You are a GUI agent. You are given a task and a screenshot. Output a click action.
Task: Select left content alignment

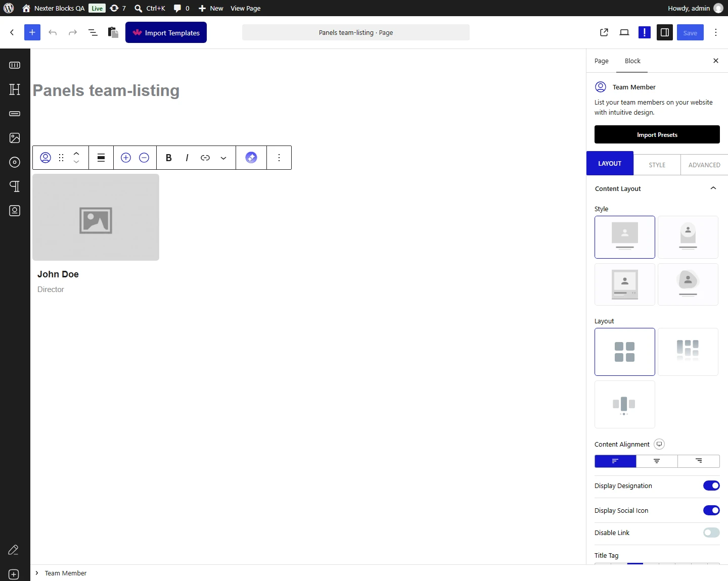coord(615,461)
